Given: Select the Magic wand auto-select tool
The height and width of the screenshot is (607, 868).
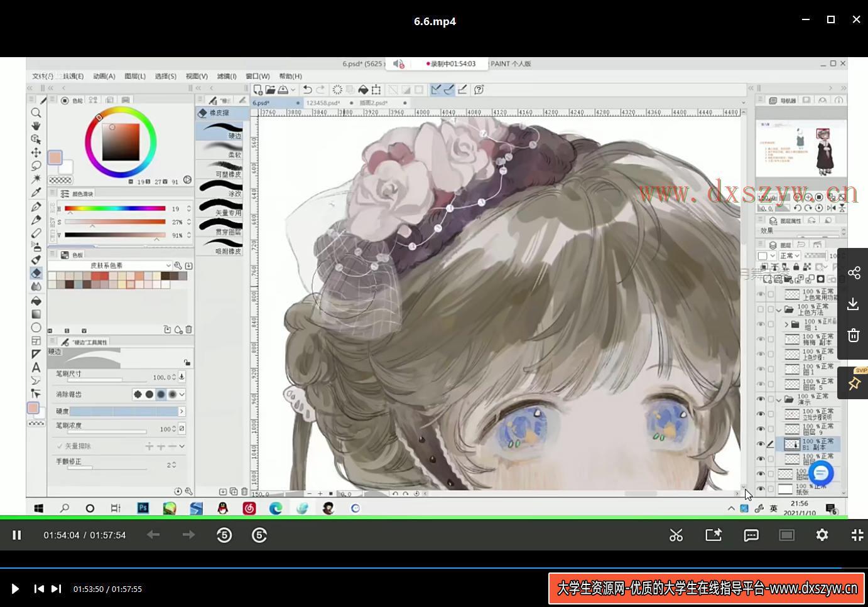Looking at the screenshot, I should click(x=36, y=179).
